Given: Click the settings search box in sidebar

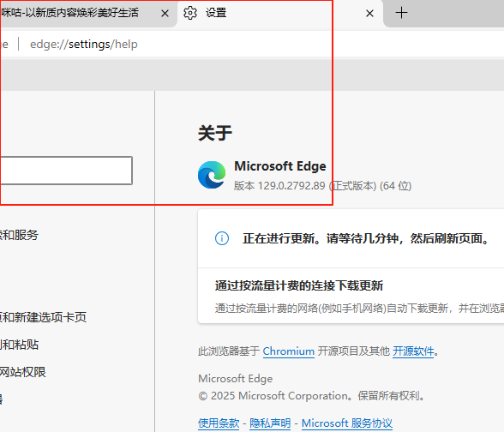Looking at the screenshot, I should (x=66, y=171).
